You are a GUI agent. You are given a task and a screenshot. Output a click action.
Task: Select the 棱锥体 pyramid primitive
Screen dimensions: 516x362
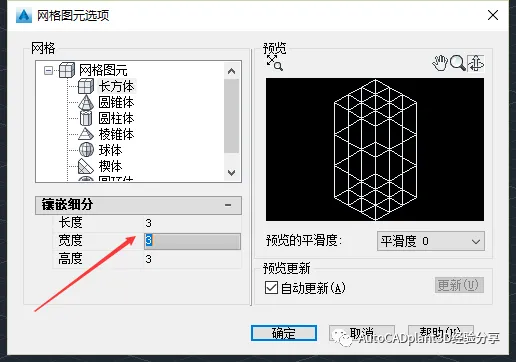point(116,134)
